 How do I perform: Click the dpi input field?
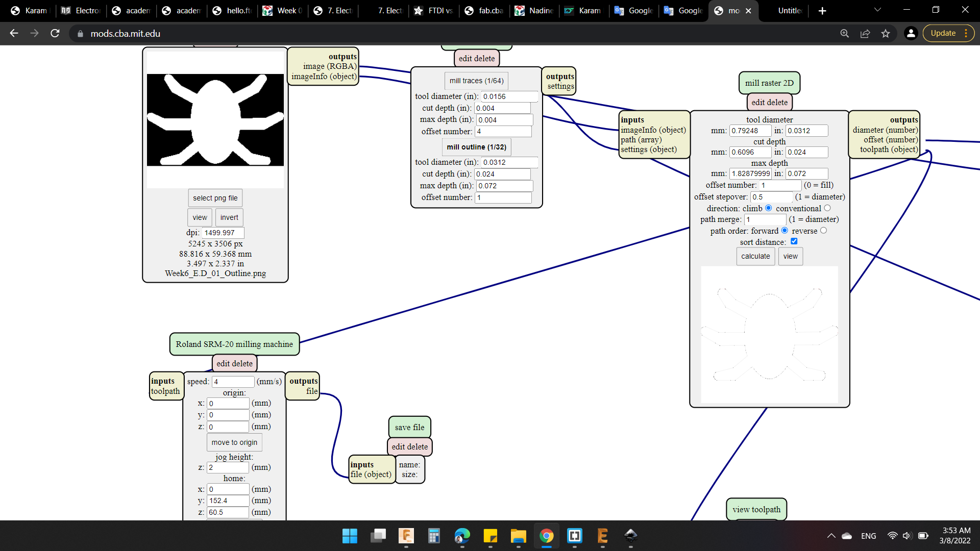pyautogui.click(x=223, y=233)
